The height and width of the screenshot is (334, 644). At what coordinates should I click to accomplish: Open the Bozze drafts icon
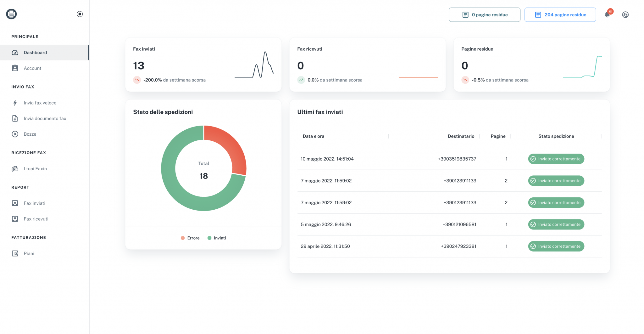tap(15, 134)
